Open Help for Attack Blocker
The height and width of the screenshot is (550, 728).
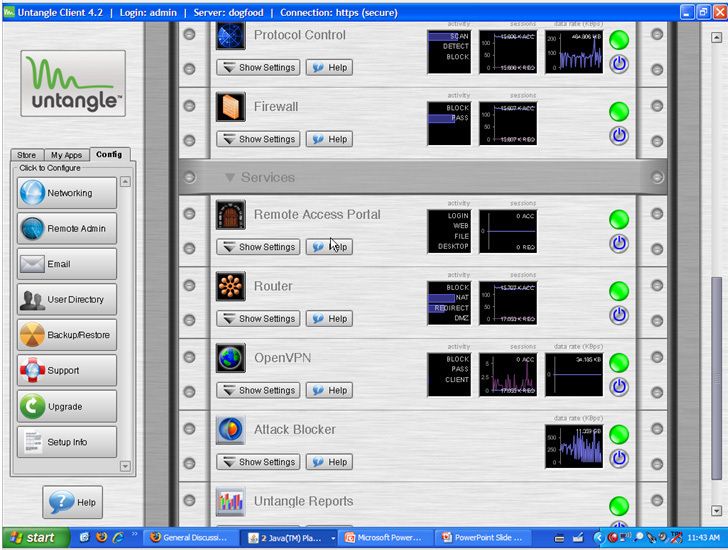pyautogui.click(x=329, y=462)
